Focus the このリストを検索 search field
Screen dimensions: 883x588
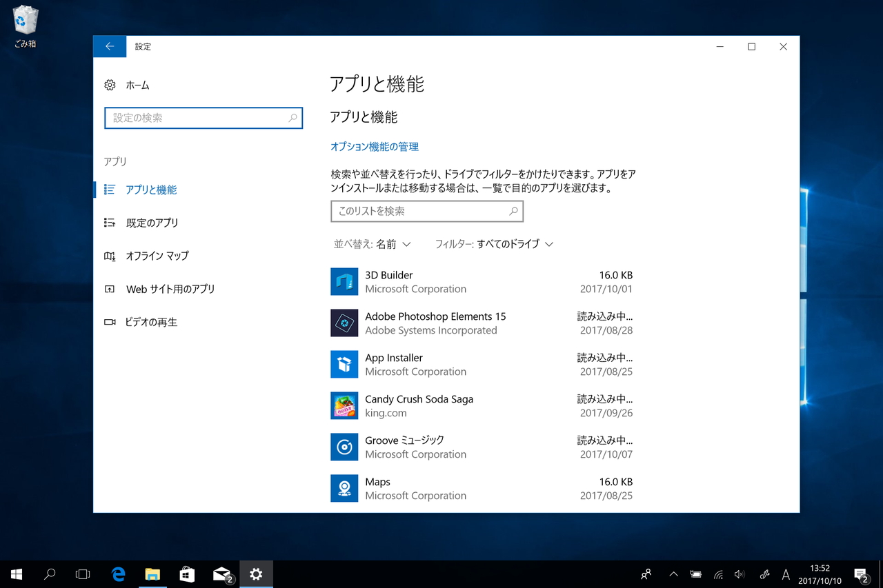point(427,212)
